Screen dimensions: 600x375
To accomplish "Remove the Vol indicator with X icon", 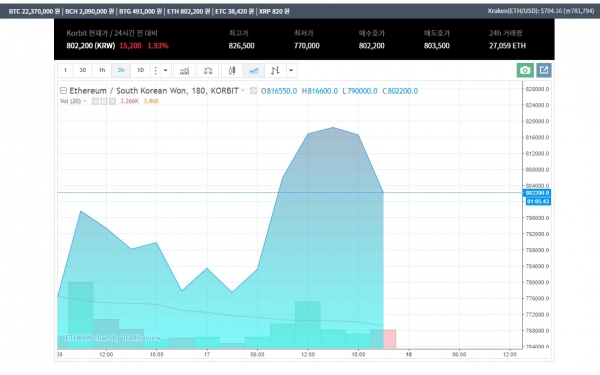I will 112,101.
